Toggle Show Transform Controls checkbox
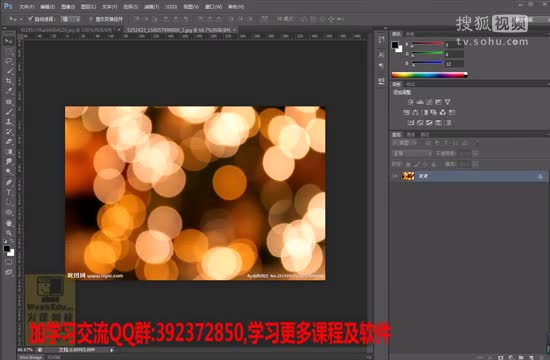The height and width of the screenshot is (360, 550). pyautogui.click(x=91, y=19)
